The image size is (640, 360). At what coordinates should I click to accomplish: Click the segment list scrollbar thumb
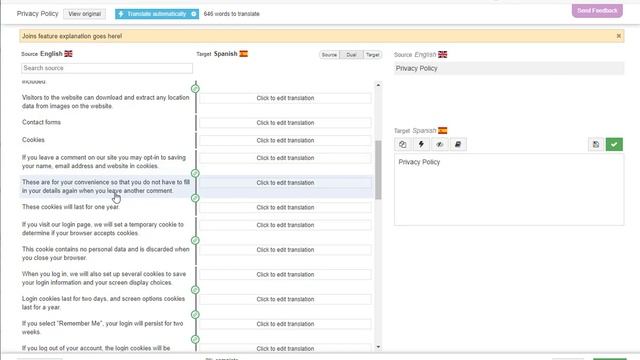point(378,170)
